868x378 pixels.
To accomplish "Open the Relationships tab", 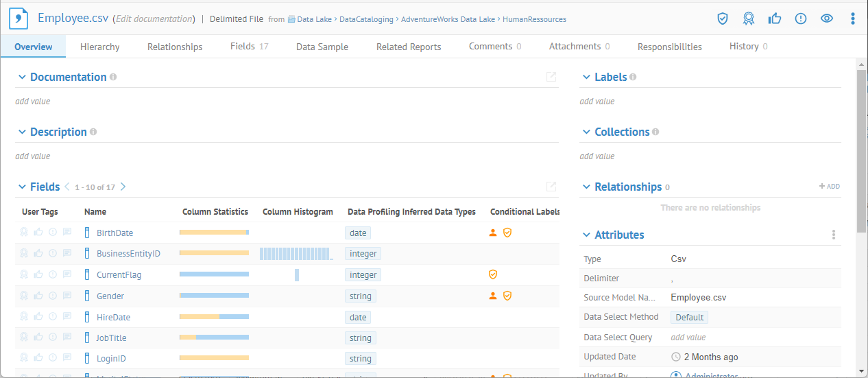I will (175, 47).
